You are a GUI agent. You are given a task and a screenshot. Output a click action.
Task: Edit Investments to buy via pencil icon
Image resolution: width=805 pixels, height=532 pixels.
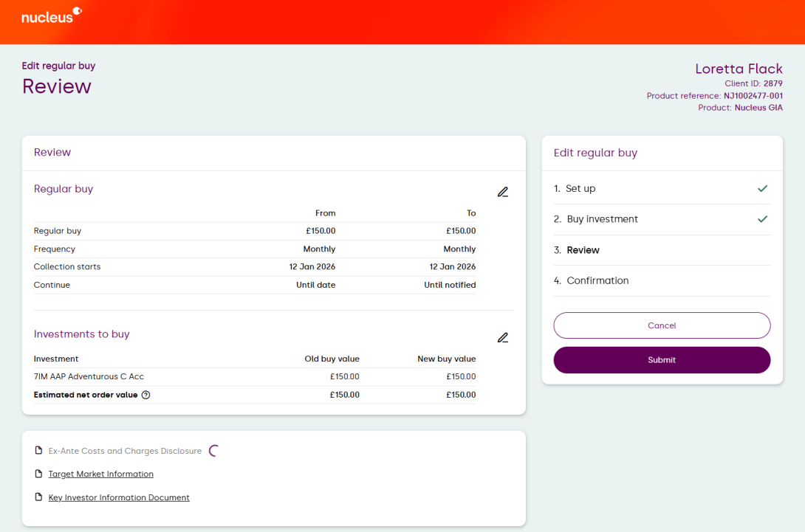[503, 337]
